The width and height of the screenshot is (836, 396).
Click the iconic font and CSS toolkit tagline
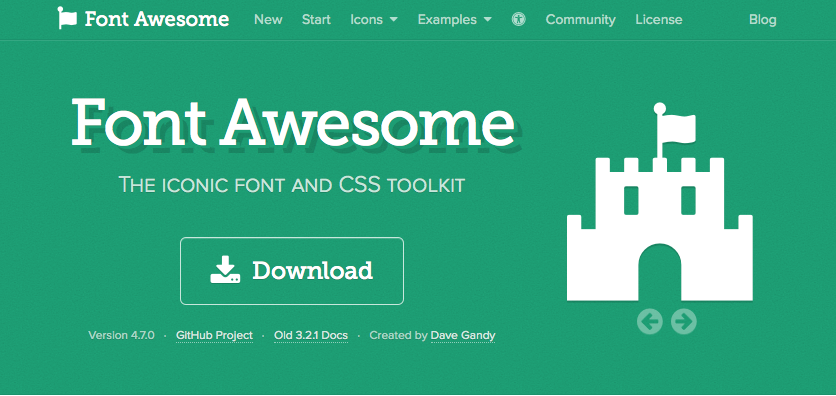292,184
